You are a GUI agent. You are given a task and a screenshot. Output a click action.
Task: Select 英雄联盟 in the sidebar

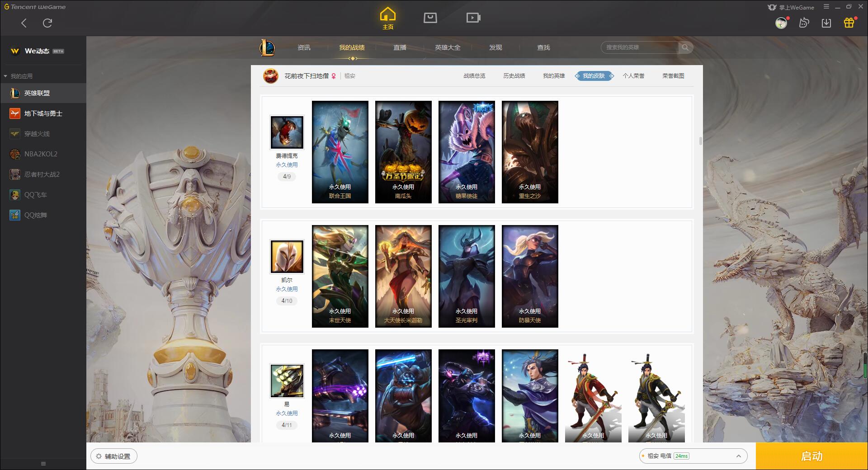(x=43, y=93)
